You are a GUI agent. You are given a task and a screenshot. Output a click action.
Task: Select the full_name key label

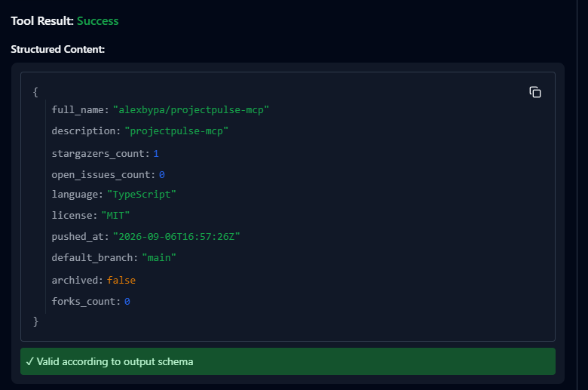pyautogui.click(x=80, y=109)
